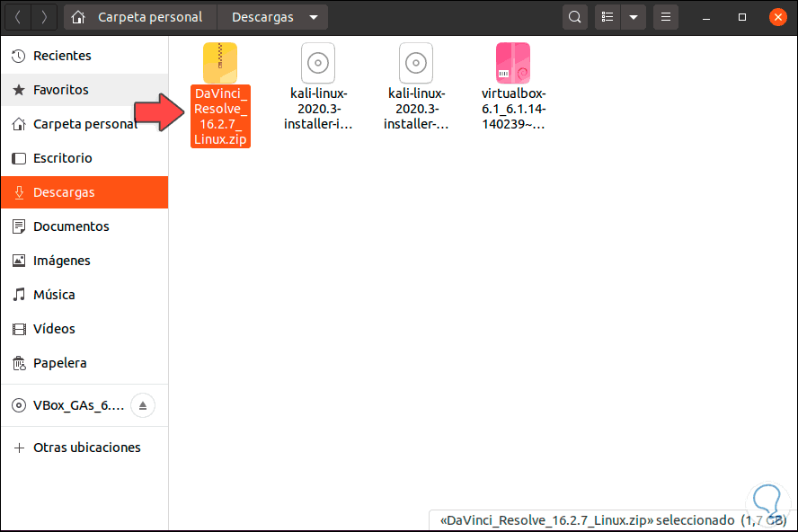The height and width of the screenshot is (532, 798).
Task: Open Otras ubicaciones
Action: click(84, 448)
